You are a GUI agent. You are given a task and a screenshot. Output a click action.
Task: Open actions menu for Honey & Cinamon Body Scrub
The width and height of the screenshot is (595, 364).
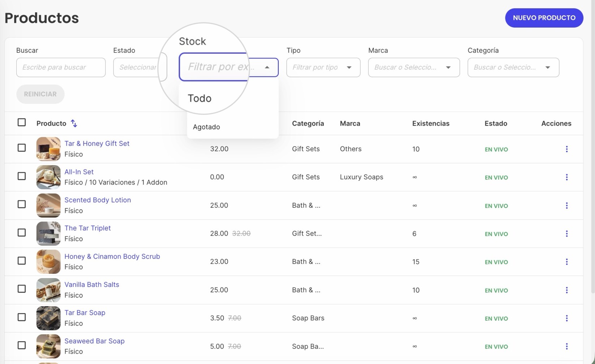pyautogui.click(x=566, y=262)
